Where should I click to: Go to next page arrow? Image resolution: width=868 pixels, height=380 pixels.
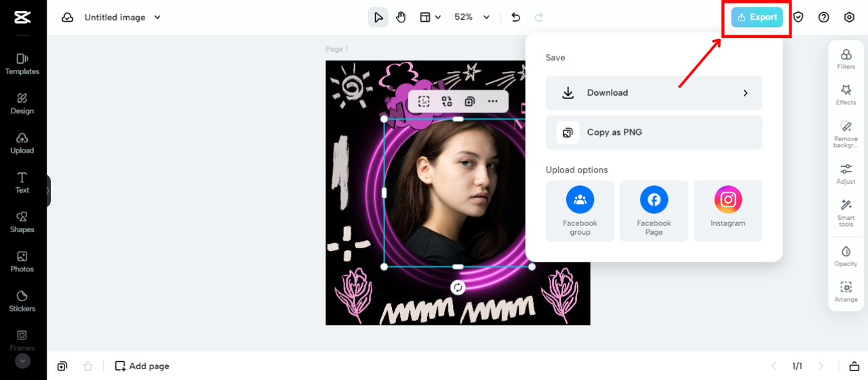(821, 366)
